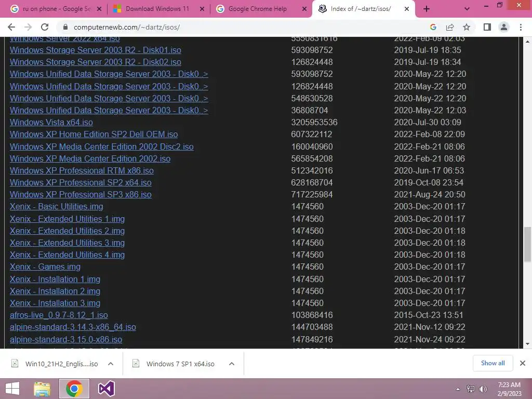View site security lock info
The height and width of the screenshot is (399, 532).
(x=65, y=27)
